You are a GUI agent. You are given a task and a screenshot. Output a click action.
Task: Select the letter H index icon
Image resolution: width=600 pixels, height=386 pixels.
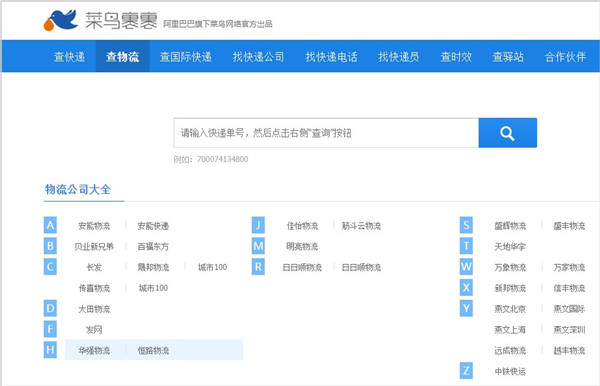pos(50,350)
